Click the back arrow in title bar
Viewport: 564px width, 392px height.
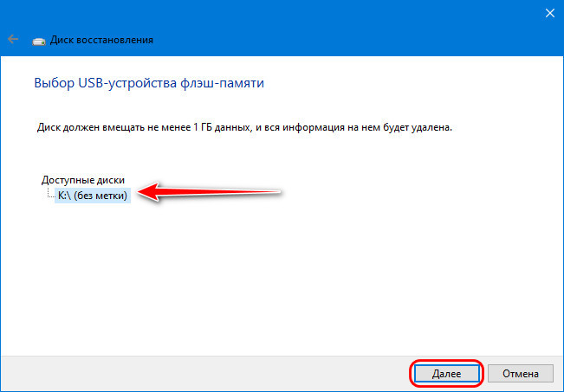13,39
